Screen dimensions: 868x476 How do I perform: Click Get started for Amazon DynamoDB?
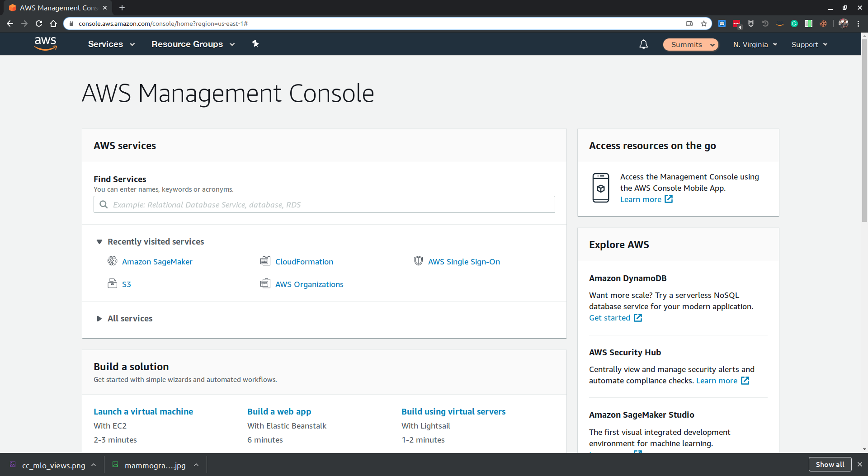point(609,318)
